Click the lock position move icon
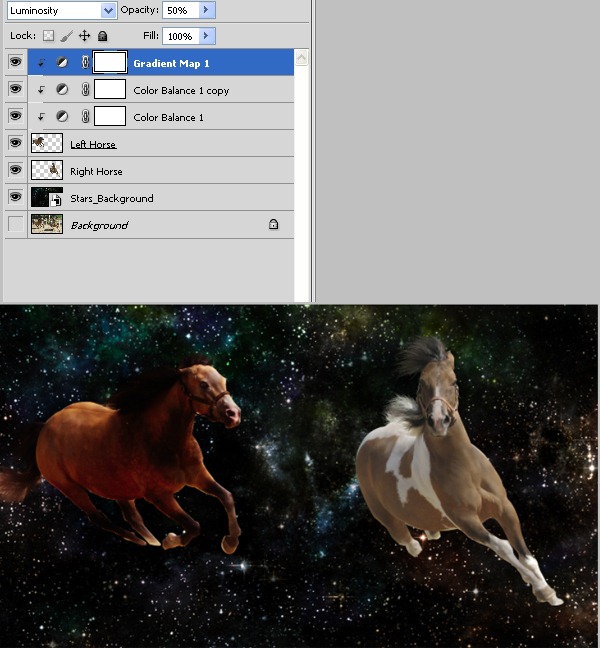This screenshot has width=600, height=648. pos(84,36)
